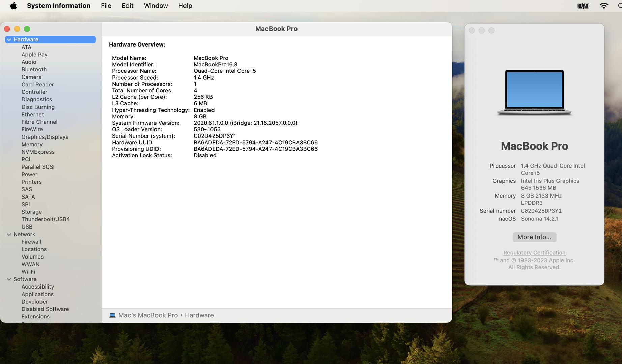Click the MacBook Pro image in About window
Image resolution: width=622 pixels, height=364 pixels.
[534, 92]
